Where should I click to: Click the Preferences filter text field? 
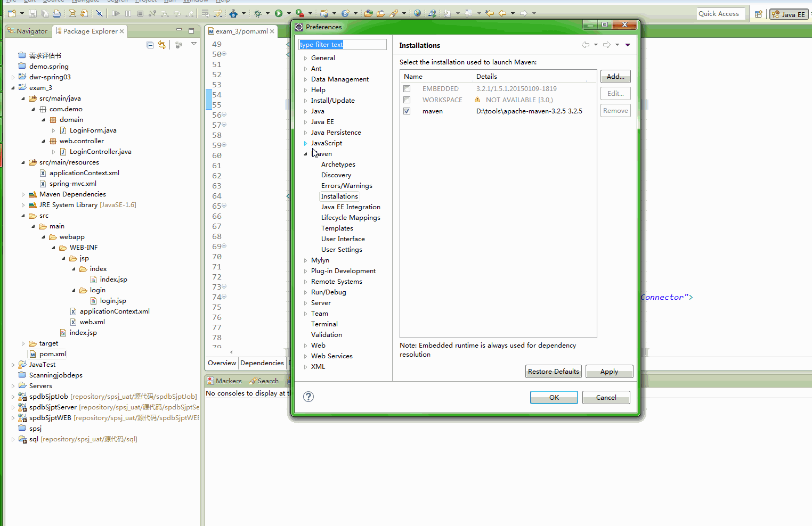pyautogui.click(x=343, y=45)
